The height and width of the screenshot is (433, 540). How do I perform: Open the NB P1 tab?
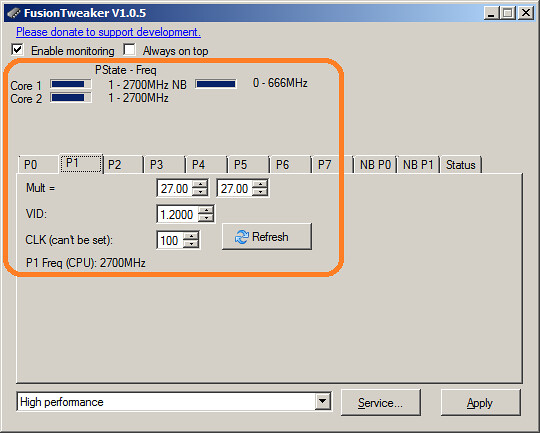tap(418, 165)
